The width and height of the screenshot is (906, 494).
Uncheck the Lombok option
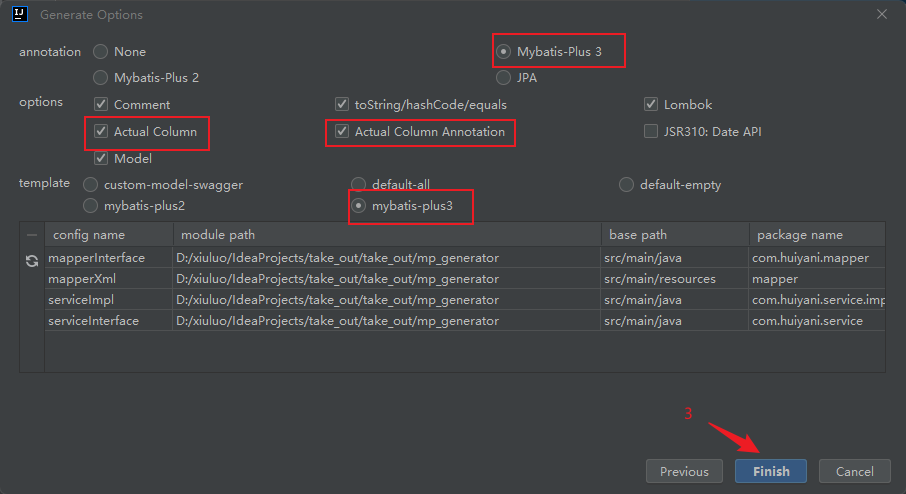pyautogui.click(x=651, y=104)
